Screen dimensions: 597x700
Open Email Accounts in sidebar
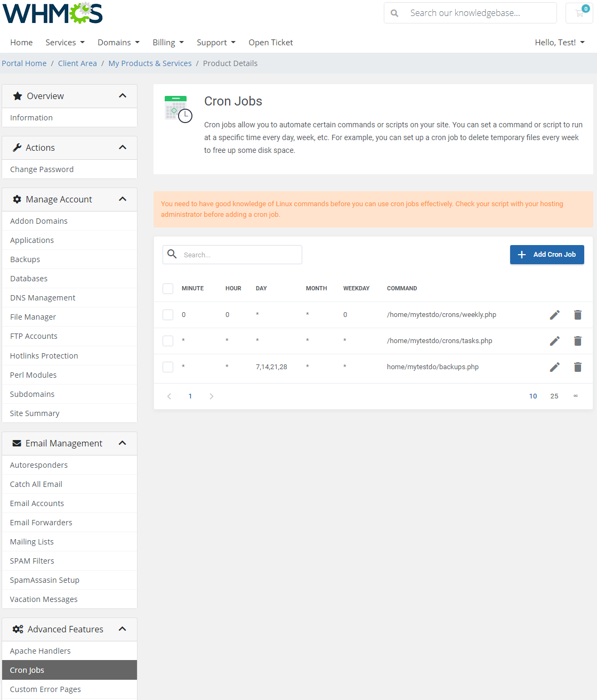click(69, 503)
